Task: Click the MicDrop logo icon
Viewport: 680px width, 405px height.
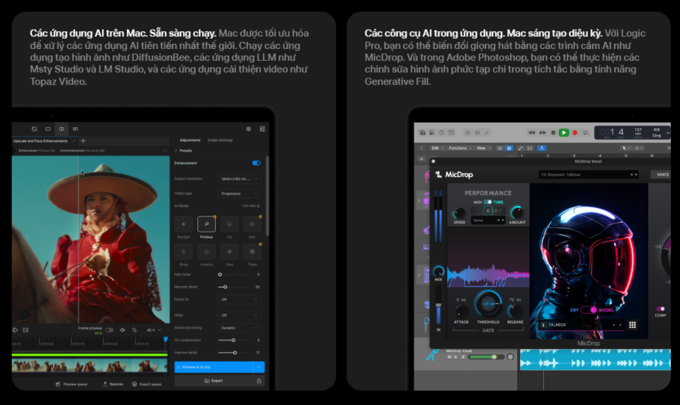Action: [x=439, y=174]
